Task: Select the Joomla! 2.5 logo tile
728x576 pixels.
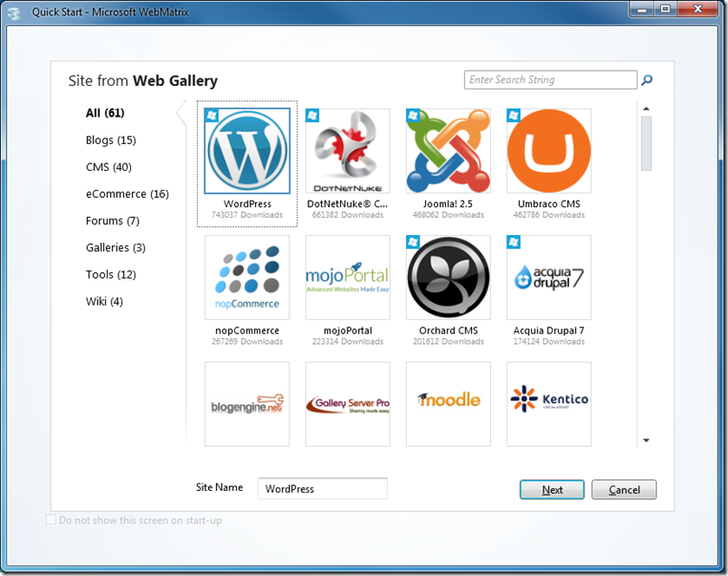Action: (448, 151)
